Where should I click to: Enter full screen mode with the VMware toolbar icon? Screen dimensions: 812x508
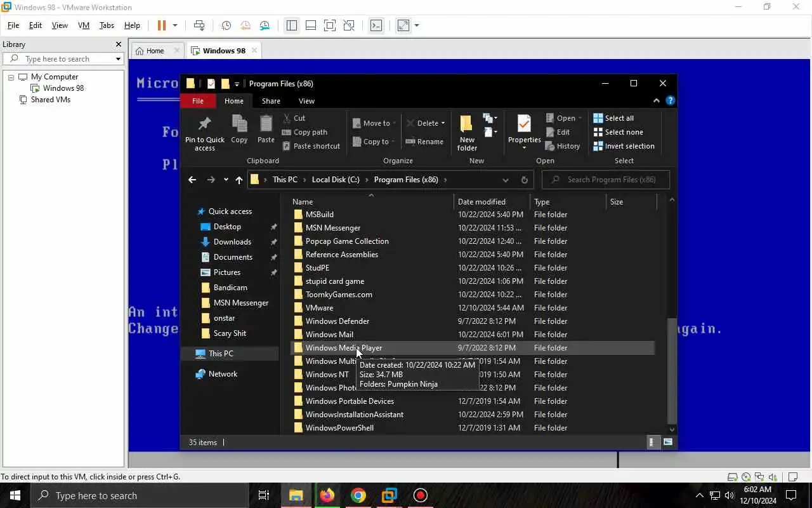tap(330, 25)
